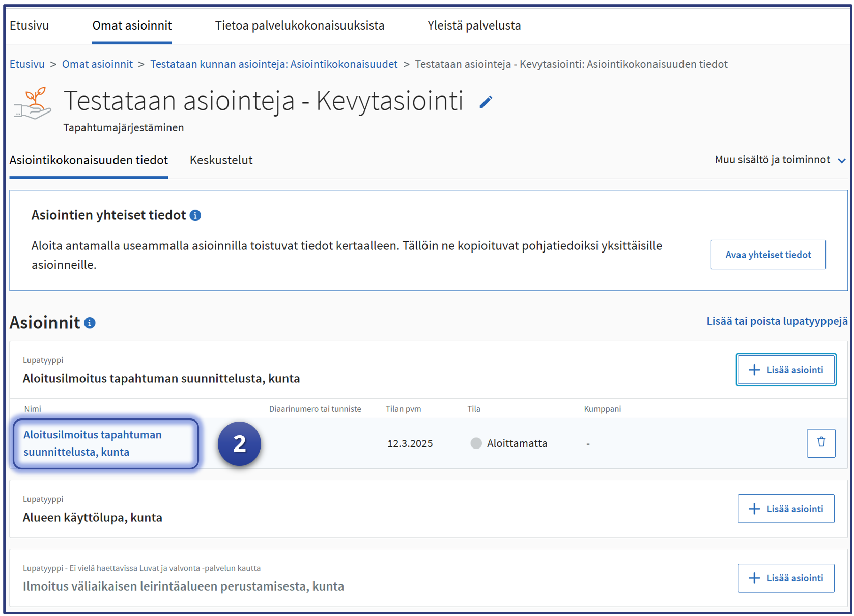Click the numbered step 2 badge

click(x=239, y=443)
